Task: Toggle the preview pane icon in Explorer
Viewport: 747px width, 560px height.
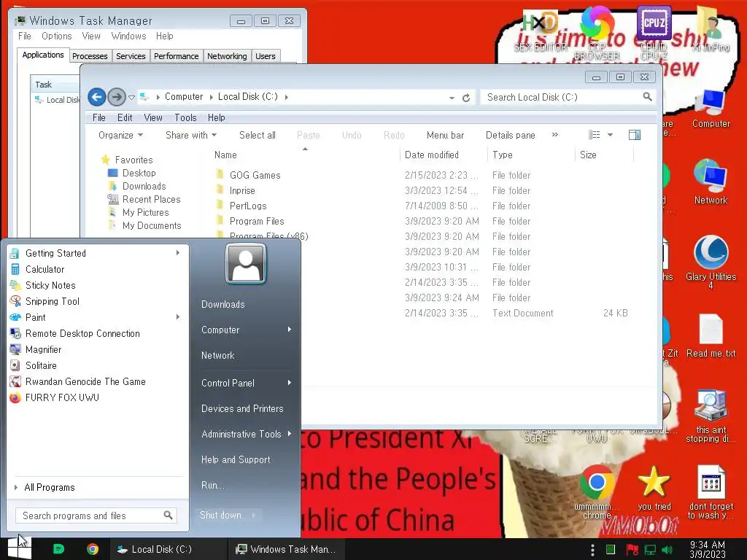Action: pos(635,135)
